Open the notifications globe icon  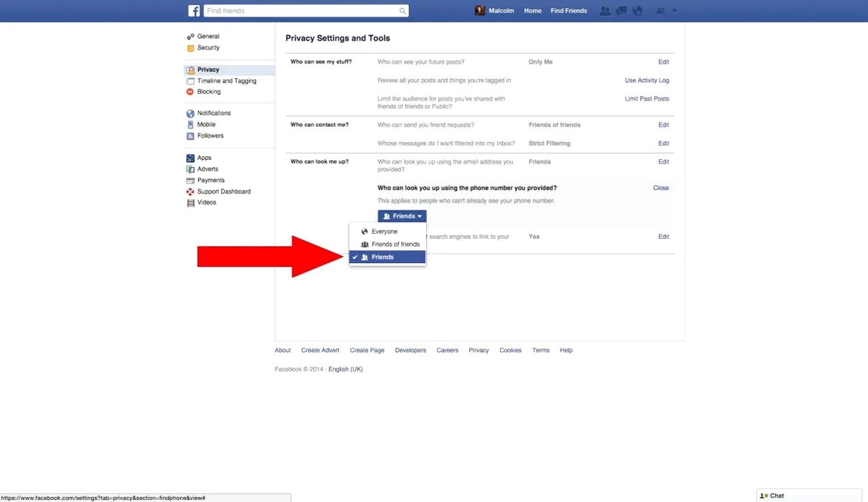[637, 11]
